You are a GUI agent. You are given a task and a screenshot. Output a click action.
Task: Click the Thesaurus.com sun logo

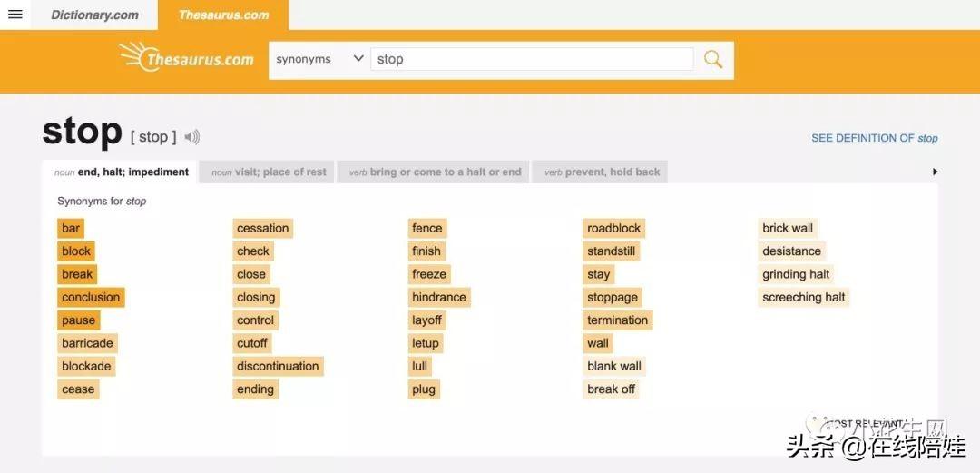(187, 57)
